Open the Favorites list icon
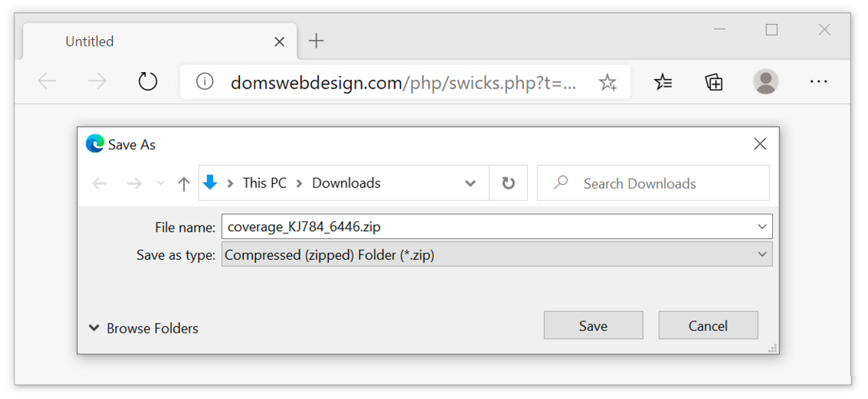The width and height of the screenshot is (868, 399). tap(662, 82)
